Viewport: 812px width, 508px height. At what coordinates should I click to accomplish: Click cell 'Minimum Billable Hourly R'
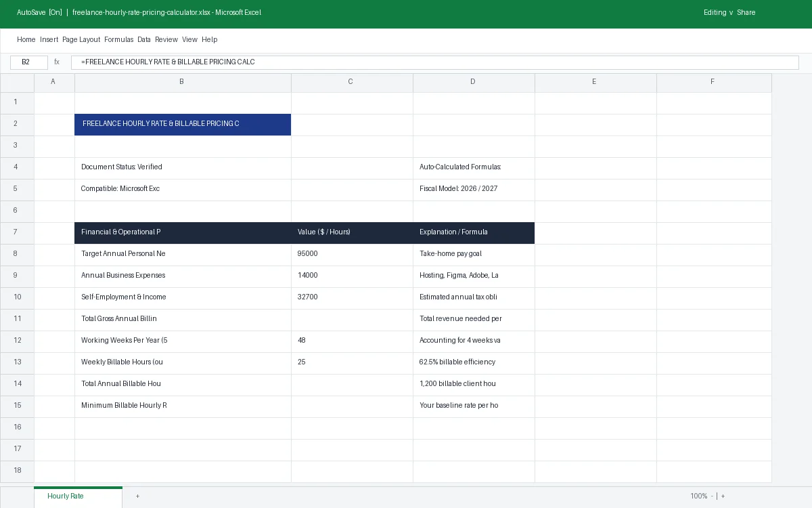coord(183,406)
